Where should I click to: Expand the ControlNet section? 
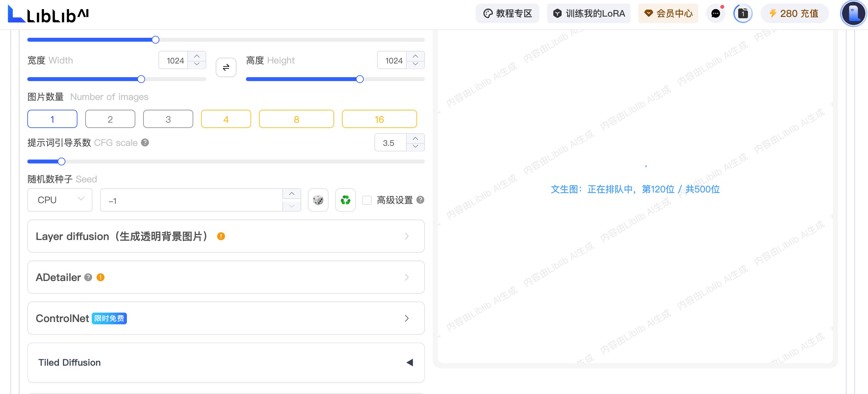coord(406,318)
